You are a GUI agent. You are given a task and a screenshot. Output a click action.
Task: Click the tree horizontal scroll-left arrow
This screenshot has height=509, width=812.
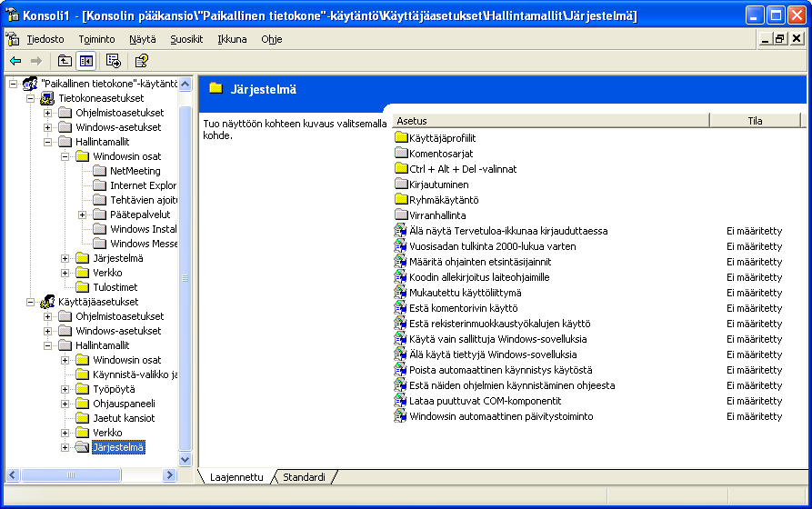tap(13, 474)
